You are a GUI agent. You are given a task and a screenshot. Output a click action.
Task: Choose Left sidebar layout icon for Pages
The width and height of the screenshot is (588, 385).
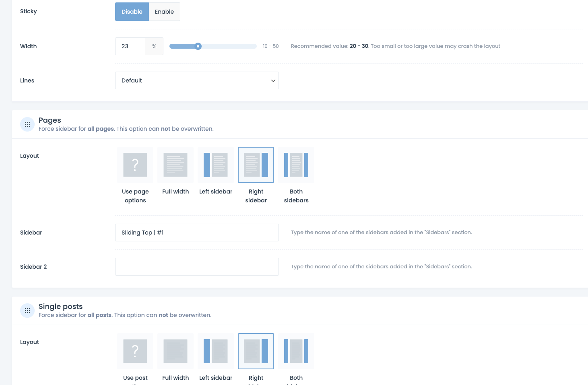pyautogui.click(x=216, y=165)
